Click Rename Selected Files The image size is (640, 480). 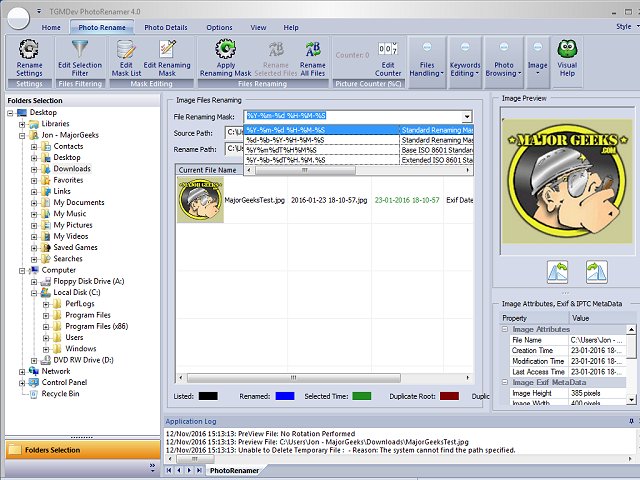276,58
